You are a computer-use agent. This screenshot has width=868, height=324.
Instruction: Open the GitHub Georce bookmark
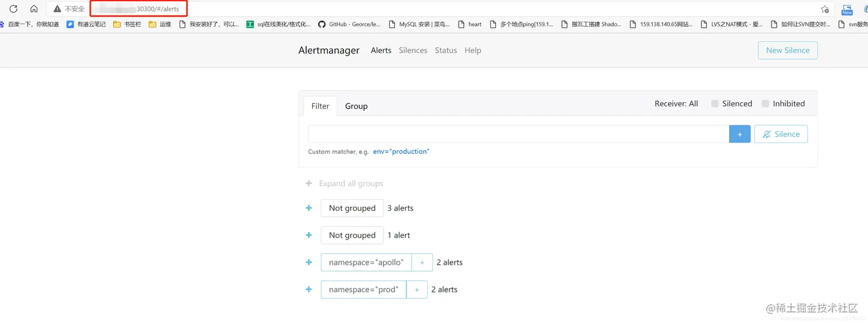pyautogui.click(x=350, y=24)
